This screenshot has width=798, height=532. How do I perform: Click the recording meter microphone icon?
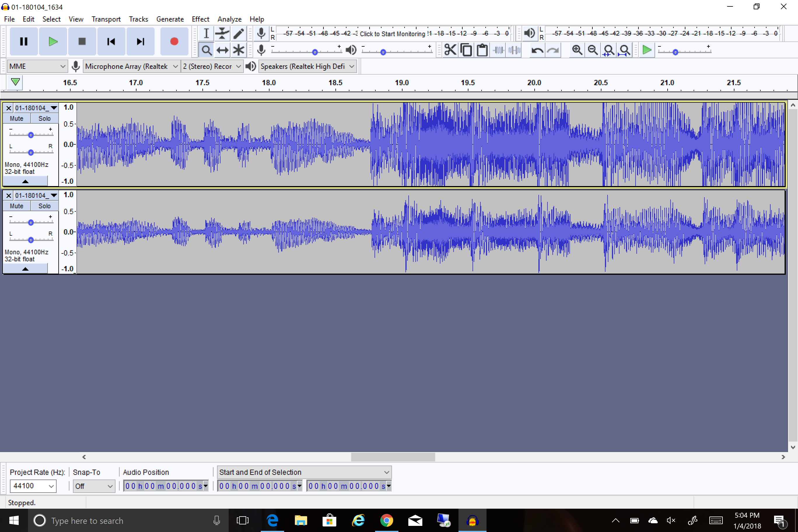261,33
